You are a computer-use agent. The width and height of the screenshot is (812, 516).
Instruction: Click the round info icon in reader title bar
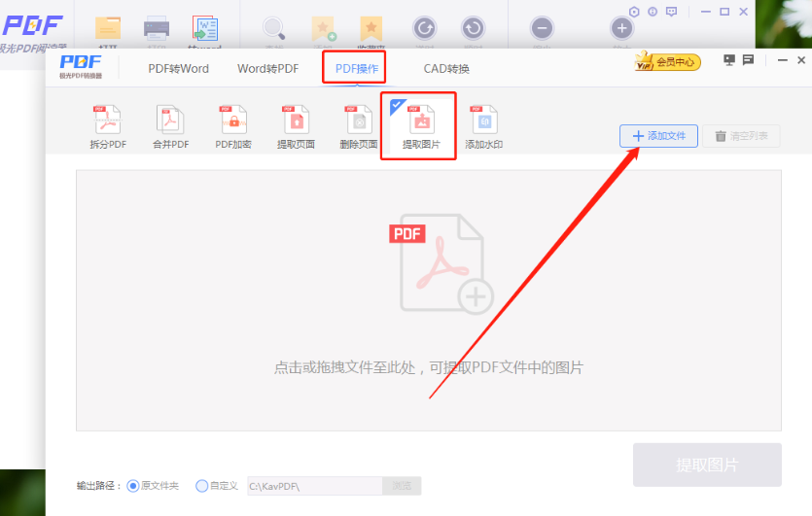[x=653, y=12]
